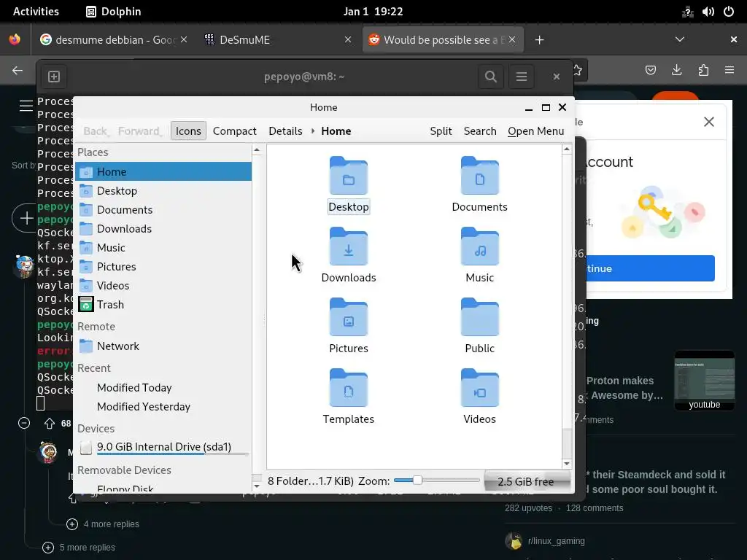Click sidebar scrollbar down arrow

(257, 486)
